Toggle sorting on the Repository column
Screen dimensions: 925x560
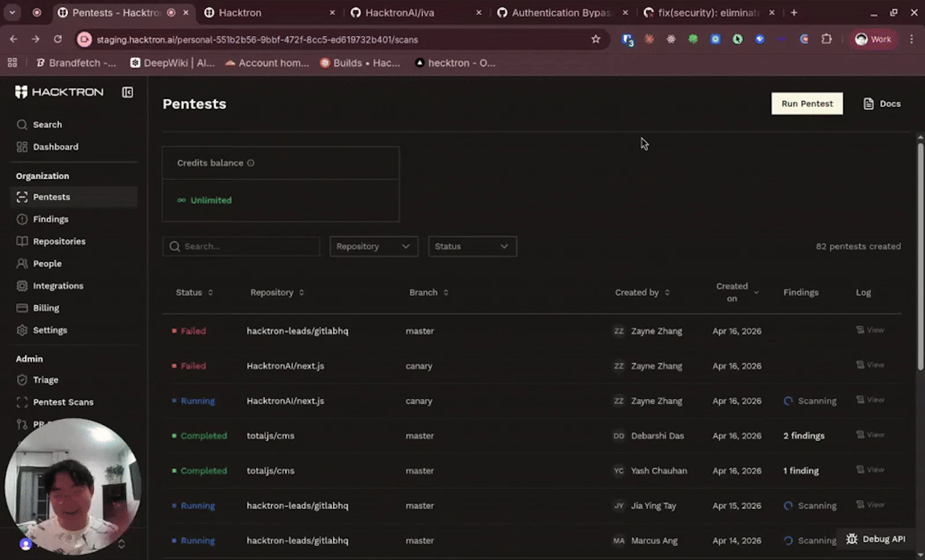click(x=301, y=292)
